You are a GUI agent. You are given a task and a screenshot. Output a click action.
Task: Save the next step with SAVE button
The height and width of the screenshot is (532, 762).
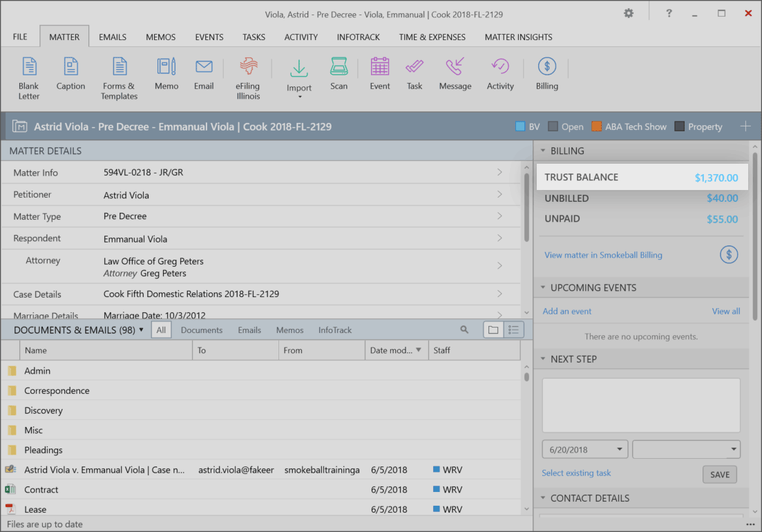click(719, 475)
